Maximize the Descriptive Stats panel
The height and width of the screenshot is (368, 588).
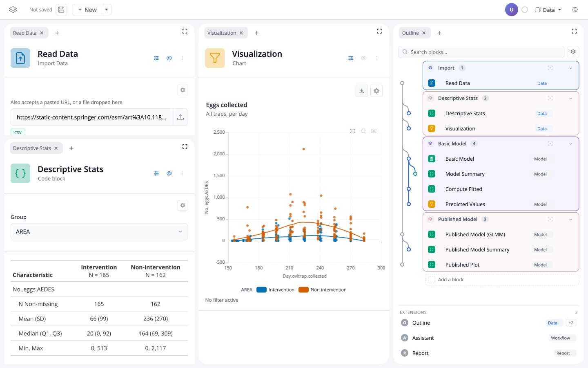click(185, 146)
